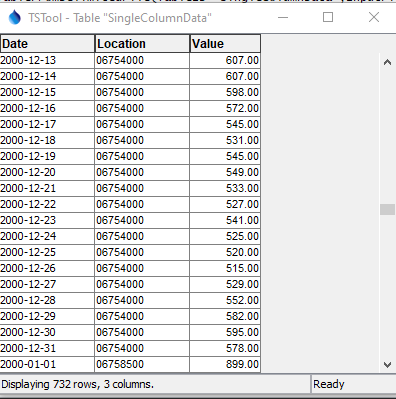The image size is (396, 399).
Task: Close the SingleColumnData table window
Action: tap(374, 17)
